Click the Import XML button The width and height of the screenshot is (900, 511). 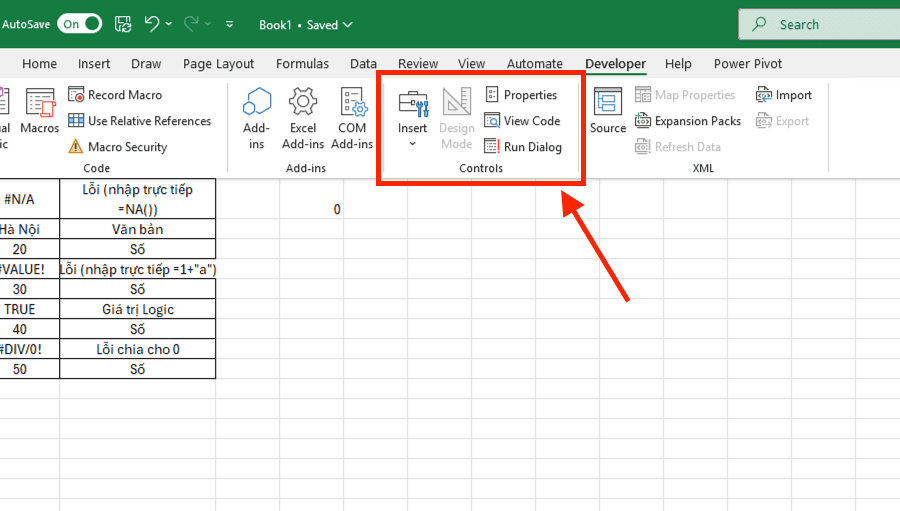784,95
